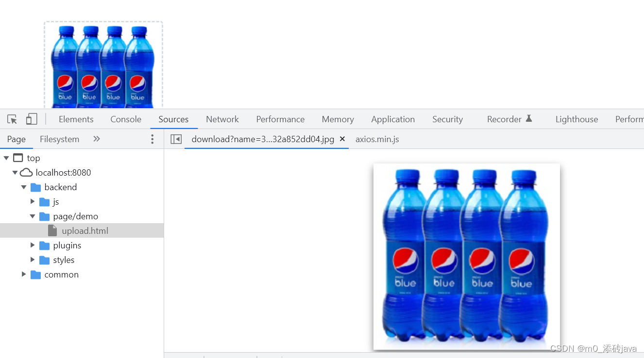Select the Page navigator tab
644x358 pixels.
pos(17,139)
